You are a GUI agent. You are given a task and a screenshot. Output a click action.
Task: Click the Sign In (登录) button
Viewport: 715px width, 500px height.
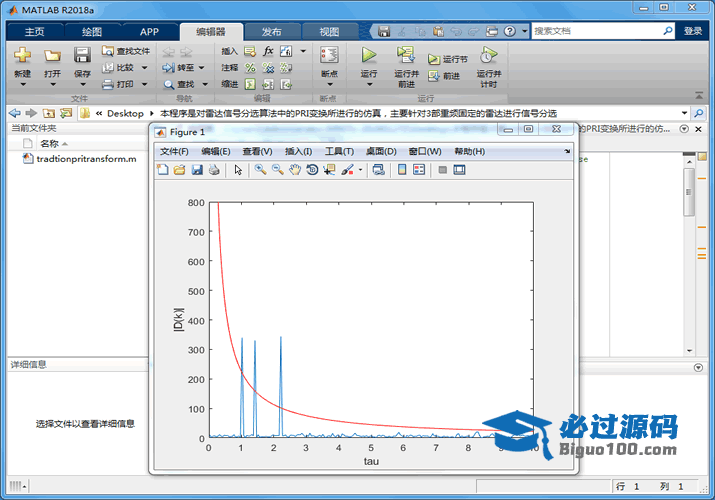[x=693, y=31]
